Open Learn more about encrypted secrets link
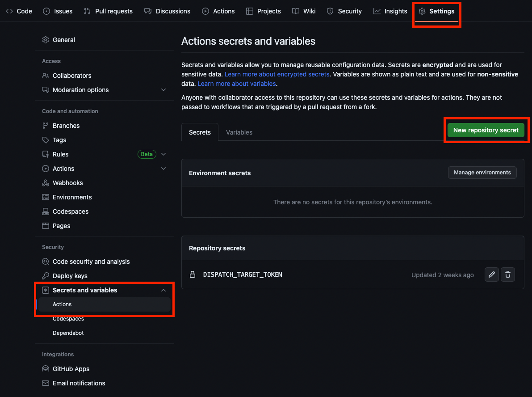 (277, 74)
